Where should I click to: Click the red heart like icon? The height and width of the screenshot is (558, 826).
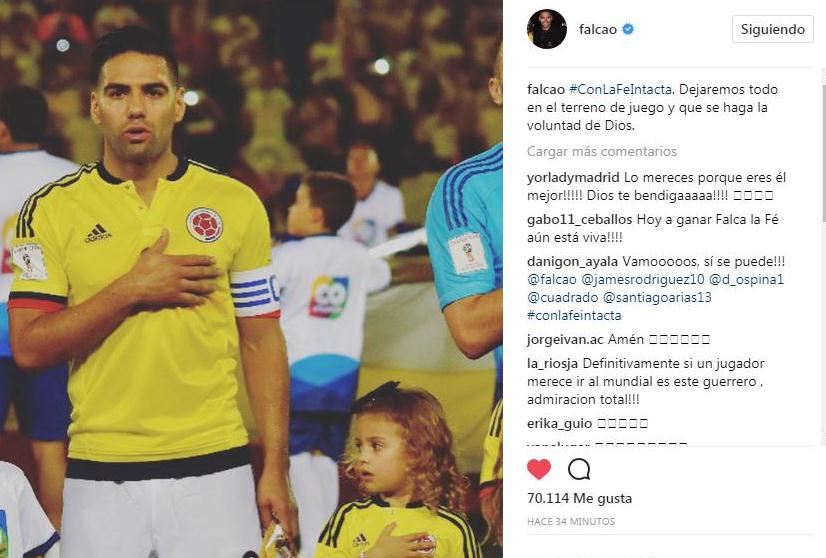538,468
